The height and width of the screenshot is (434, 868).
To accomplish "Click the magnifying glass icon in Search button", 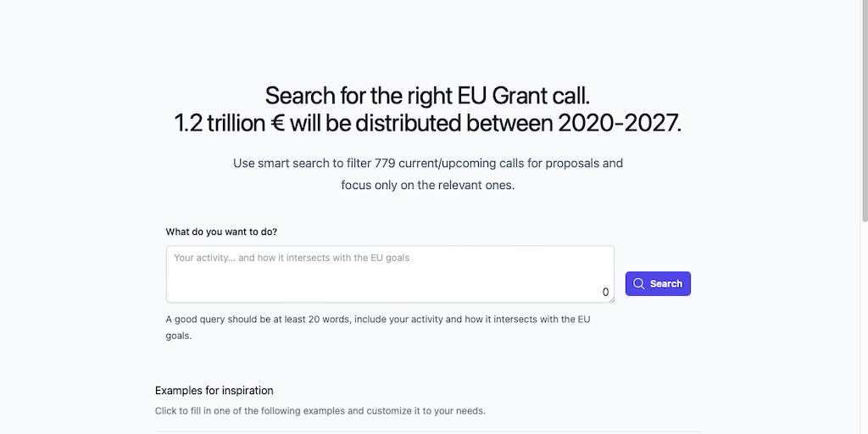I will (639, 284).
